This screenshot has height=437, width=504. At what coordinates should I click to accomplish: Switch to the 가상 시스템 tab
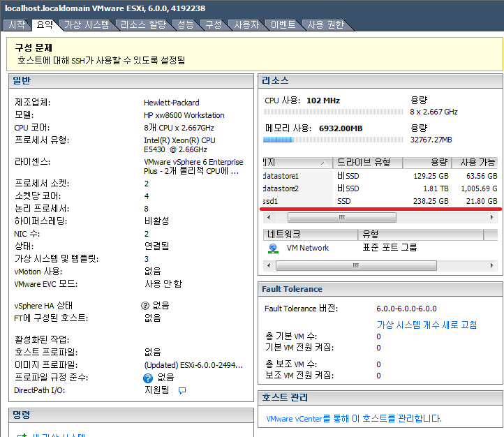point(87,24)
